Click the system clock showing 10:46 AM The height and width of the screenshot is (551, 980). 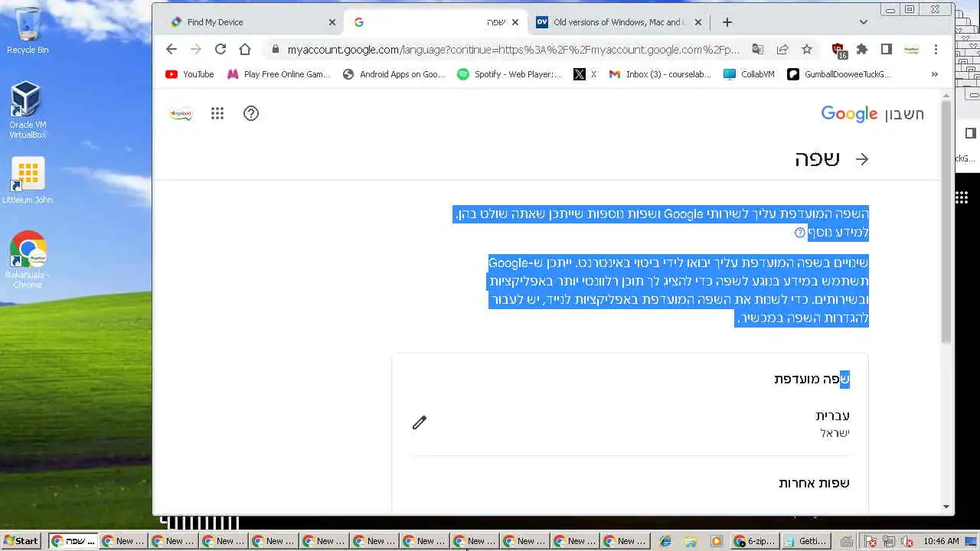pyautogui.click(x=941, y=541)
